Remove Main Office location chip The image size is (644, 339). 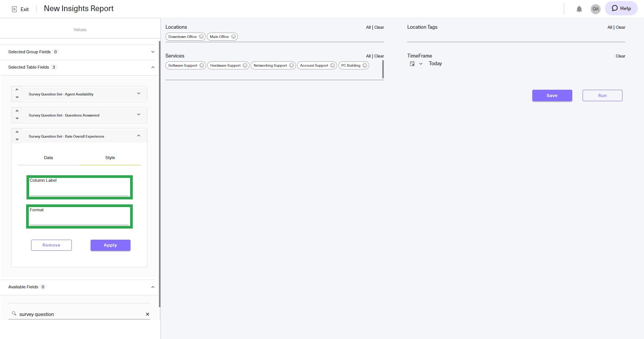click(233, 36)
